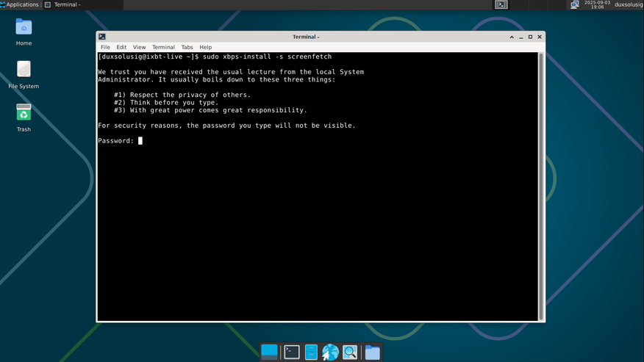The height and width of the screenshot is (362, 644).
Task: Open the File System desktop icon
Action: point(24,75)
